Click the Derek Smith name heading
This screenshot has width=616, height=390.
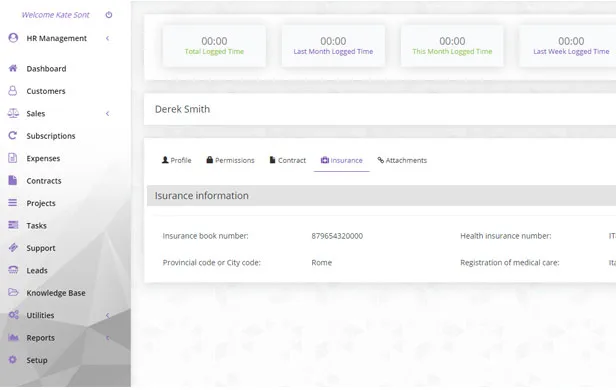(182, 109)
